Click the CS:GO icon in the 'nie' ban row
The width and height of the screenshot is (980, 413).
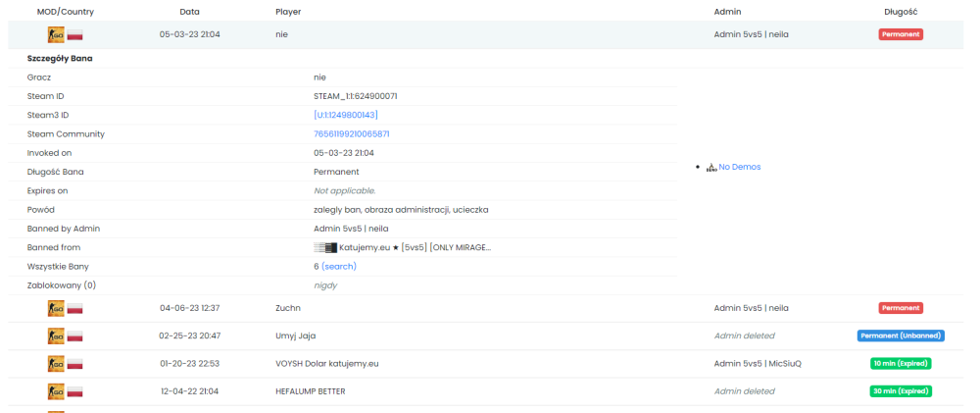coord(56,34)
